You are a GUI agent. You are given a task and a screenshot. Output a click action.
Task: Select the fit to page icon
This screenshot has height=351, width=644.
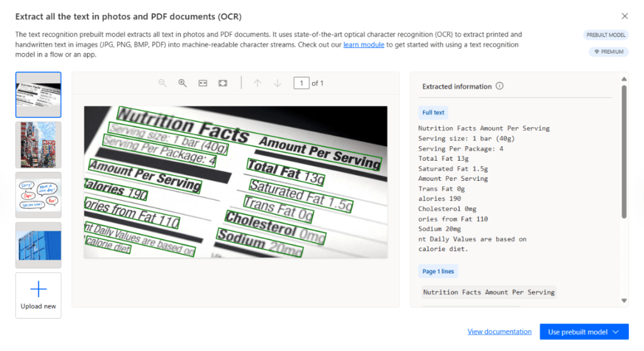point(223,83)
